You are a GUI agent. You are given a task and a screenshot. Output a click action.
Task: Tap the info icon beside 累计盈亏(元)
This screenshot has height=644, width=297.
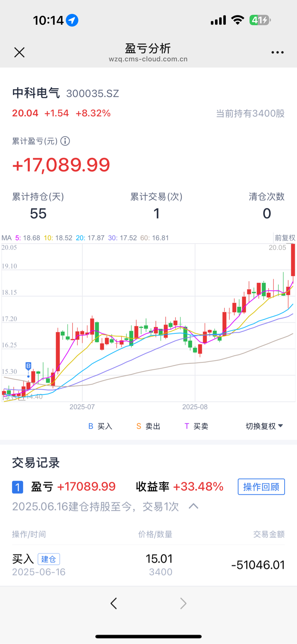[65, 141]
